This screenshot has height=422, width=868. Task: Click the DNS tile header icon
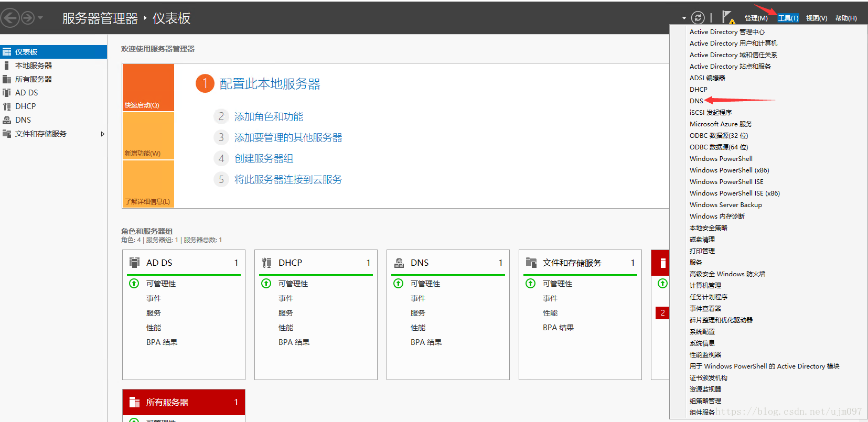pos(399,263)
